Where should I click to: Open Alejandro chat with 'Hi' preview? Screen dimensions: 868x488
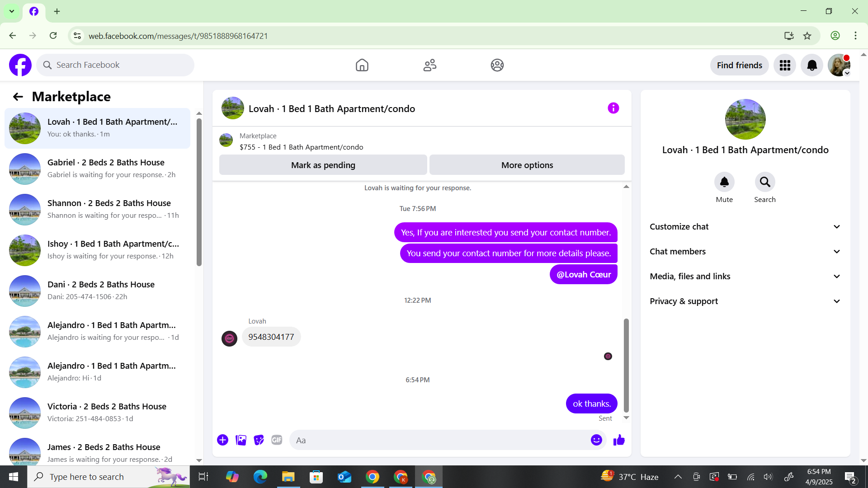coord(97,372)
